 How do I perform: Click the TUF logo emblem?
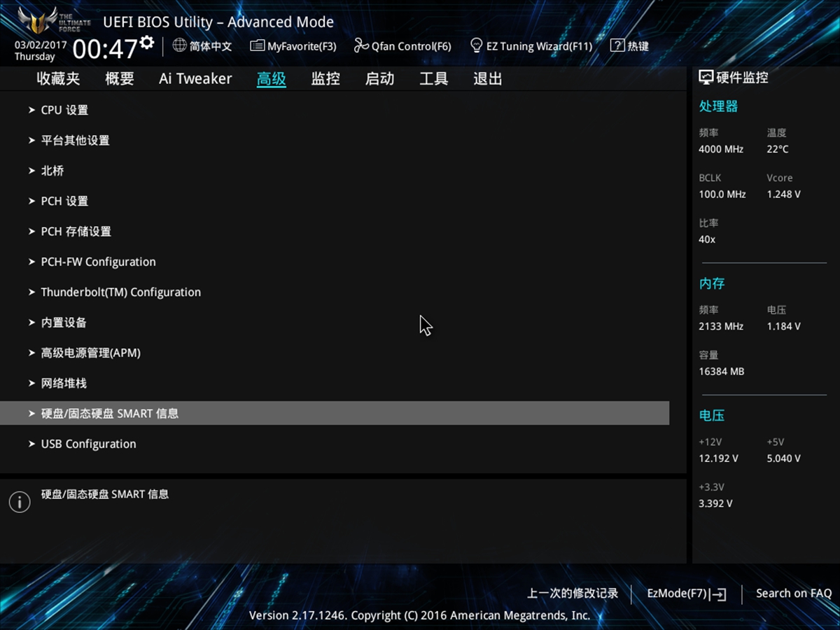[x=38, y=20]
